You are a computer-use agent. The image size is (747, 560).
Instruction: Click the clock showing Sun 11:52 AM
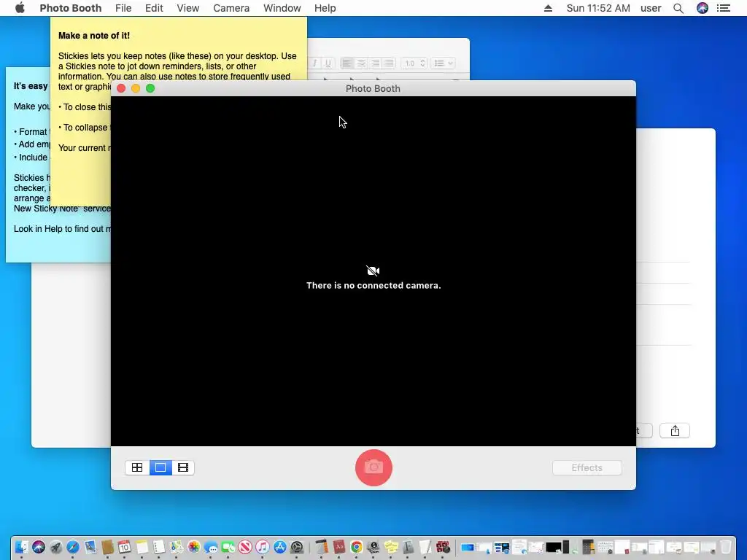coord(598,8)
